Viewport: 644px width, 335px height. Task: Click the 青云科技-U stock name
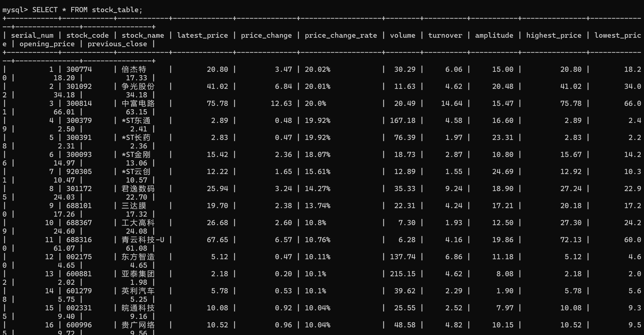[x=143, y=240]
